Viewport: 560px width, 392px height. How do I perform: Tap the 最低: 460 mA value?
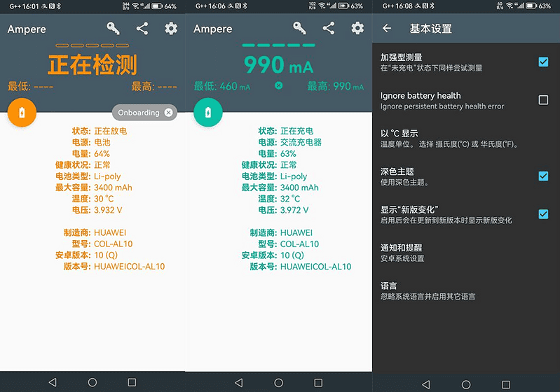(222, 86)
